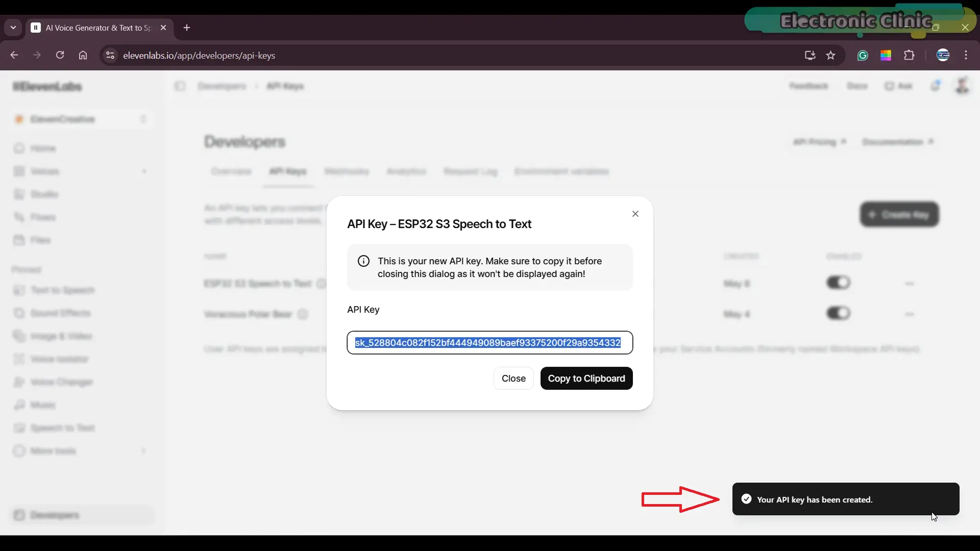Viewport: 980px width, 551px height.
Task: Click the Image & Video sidebar icon
Action: click(19, 336)
